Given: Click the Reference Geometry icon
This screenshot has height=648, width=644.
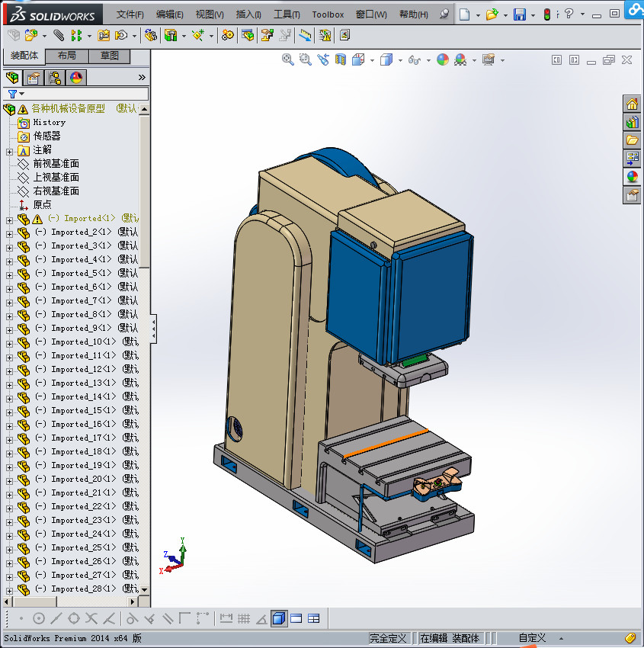Looking at the screenshot, I should [198, 36].
